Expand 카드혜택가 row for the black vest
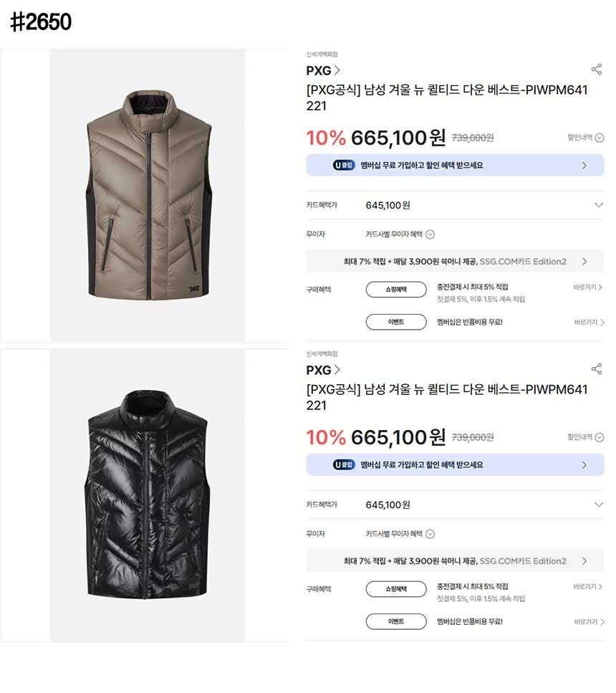Screen dimensions: 616x693 [599, 505]
